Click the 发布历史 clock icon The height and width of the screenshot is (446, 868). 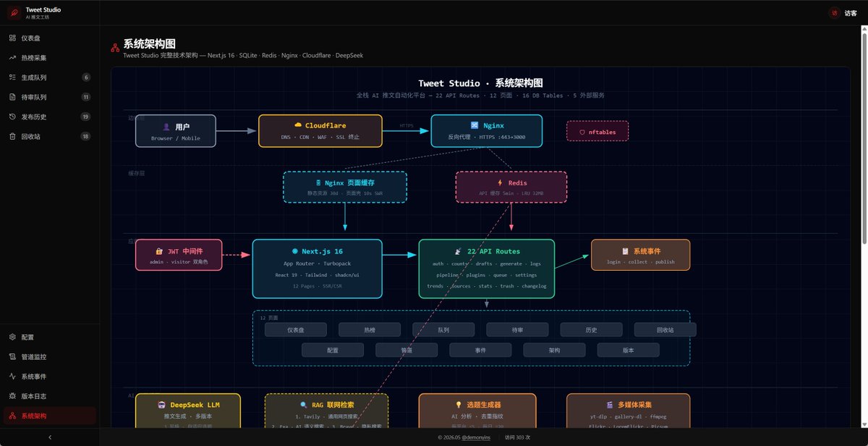pos(12,117)
